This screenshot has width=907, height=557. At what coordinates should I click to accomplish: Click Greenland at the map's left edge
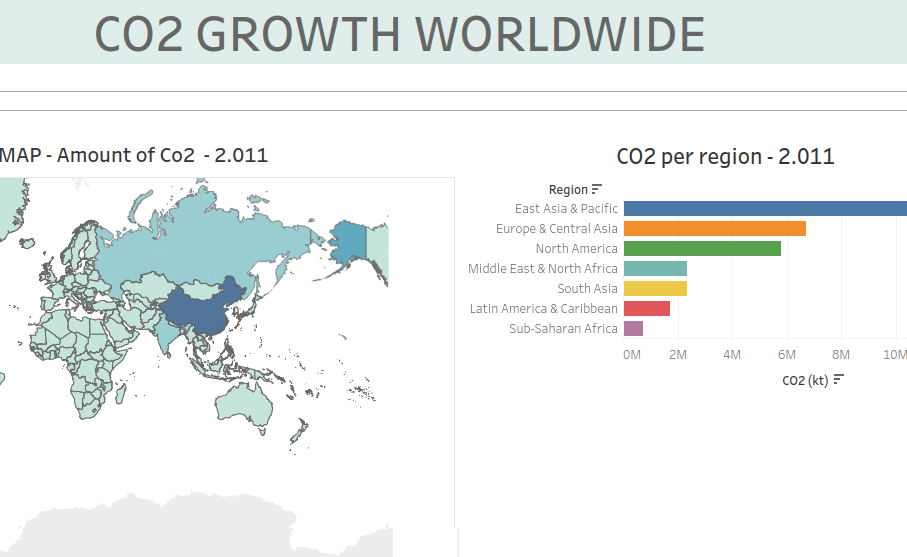(8, 201)
